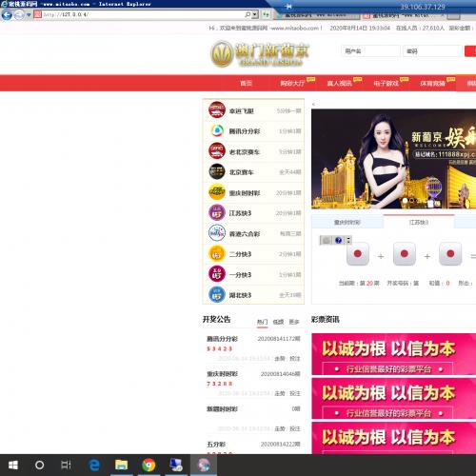Viewport: 476px width, 476px height.
Task: Switch to the 江苏快3 result tab
Action: (x=419, y=222)
